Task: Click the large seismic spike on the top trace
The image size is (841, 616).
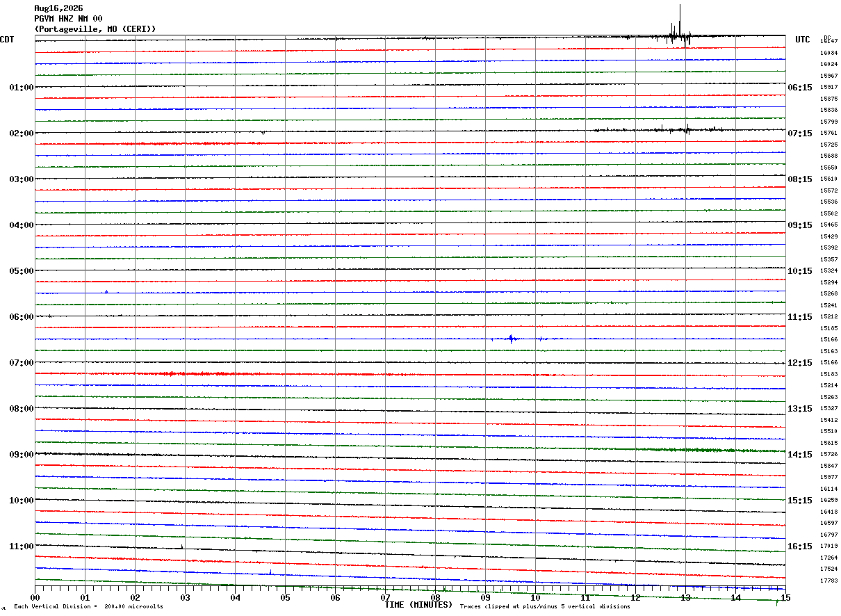Action: [679, 26]
